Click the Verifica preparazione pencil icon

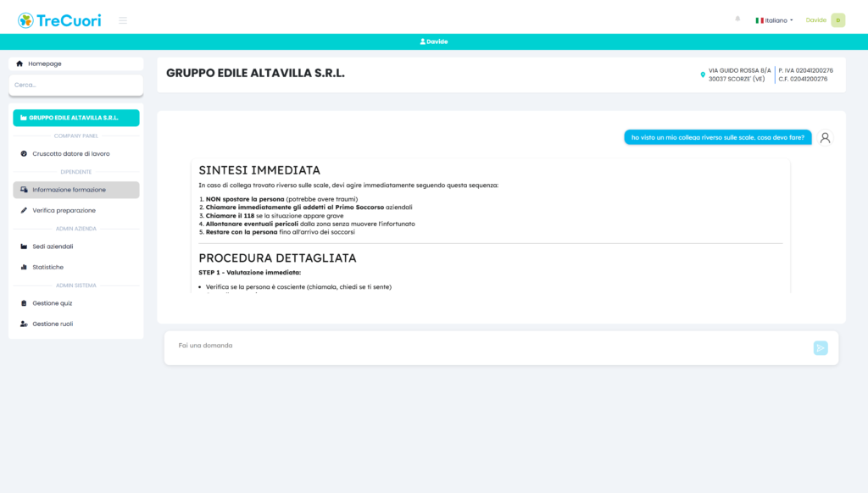(x=24, y=210)
